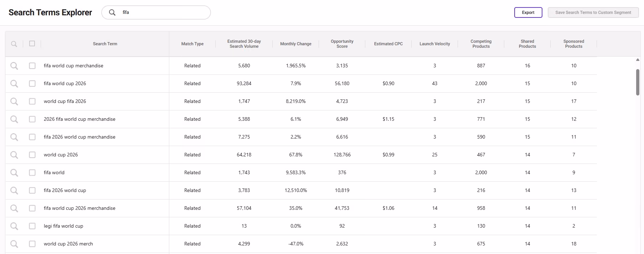Click the launch velocity value 43
This screenshot has height=254, width=644.
pyautogui.click(x=435, y=83)
